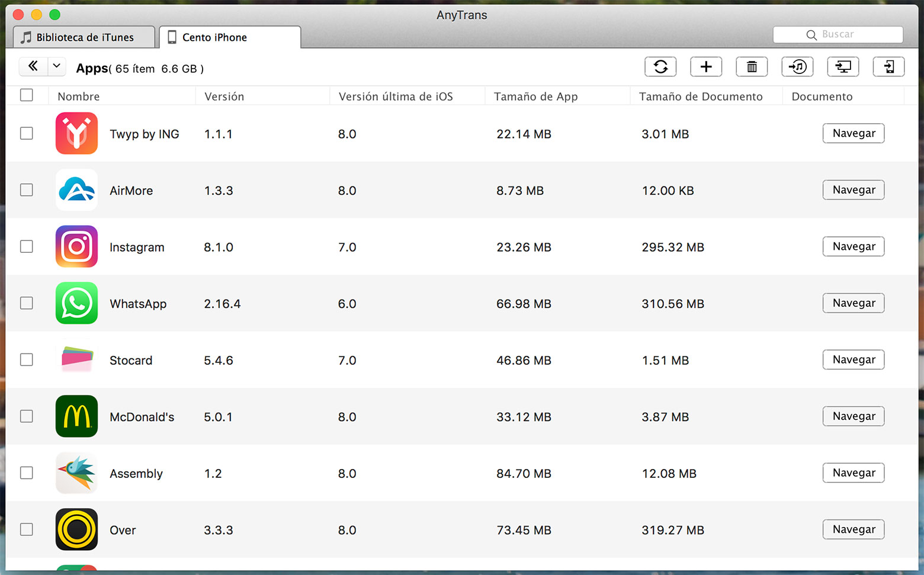Click the Stocard app icon
The width and height of the screenshot is (924, 575).
click(76, 359)
